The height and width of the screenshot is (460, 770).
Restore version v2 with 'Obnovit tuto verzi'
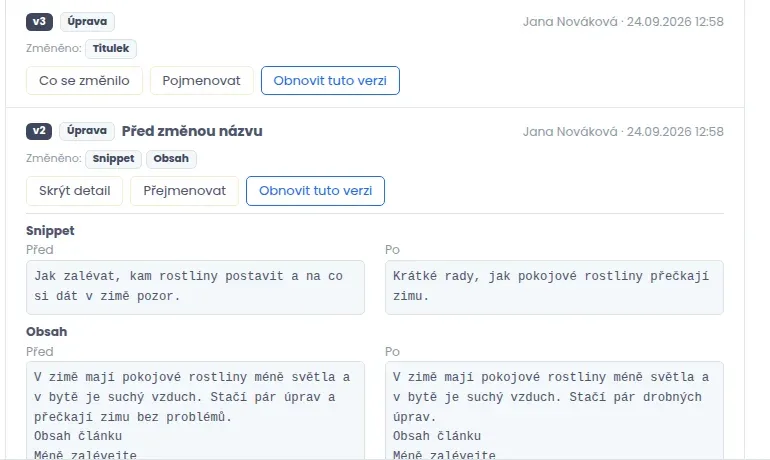click(x=315, y=191)
